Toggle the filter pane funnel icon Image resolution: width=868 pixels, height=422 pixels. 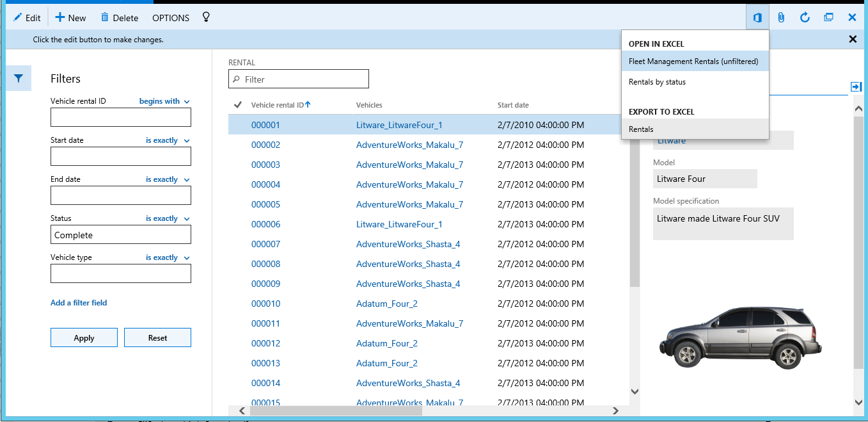tap(19, 78)
